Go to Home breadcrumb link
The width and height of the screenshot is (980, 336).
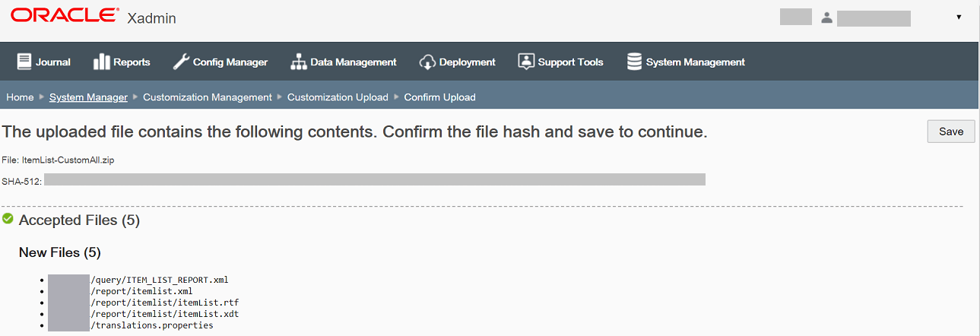tap(20, 97)
